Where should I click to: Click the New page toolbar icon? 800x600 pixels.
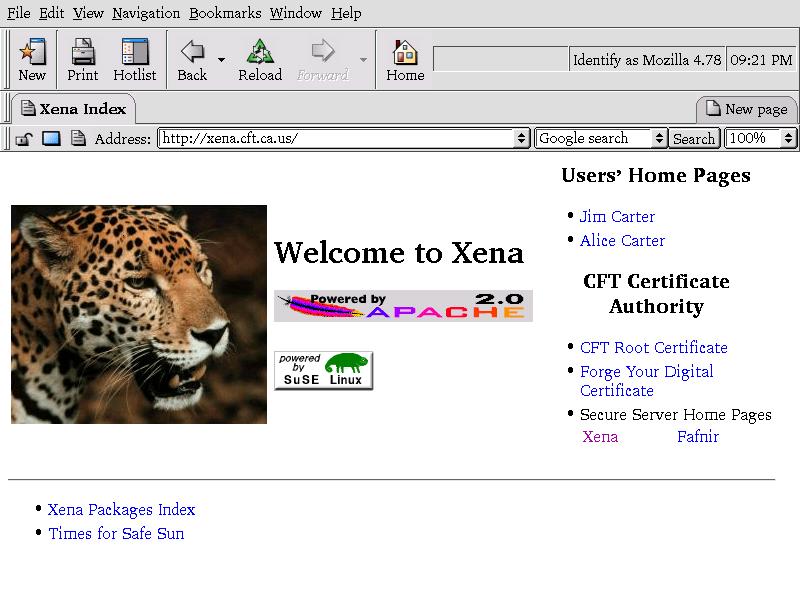[32, 59]
